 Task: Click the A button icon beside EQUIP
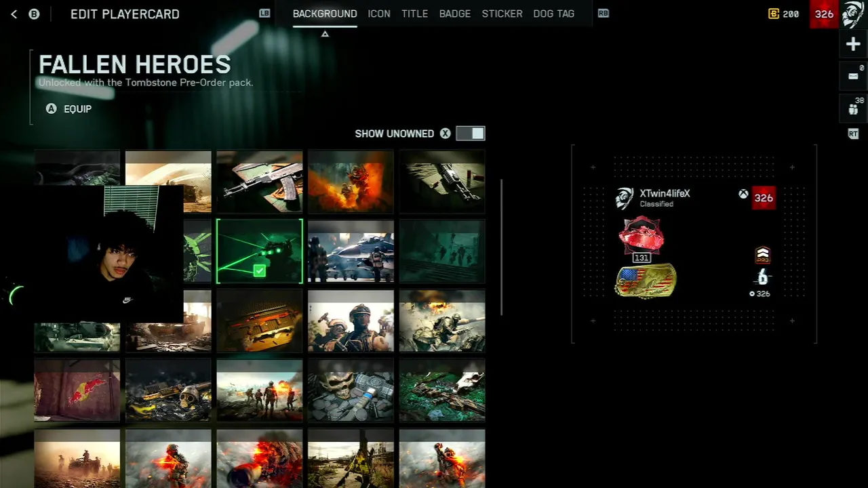pyautogui.click(x=51, y=108)
